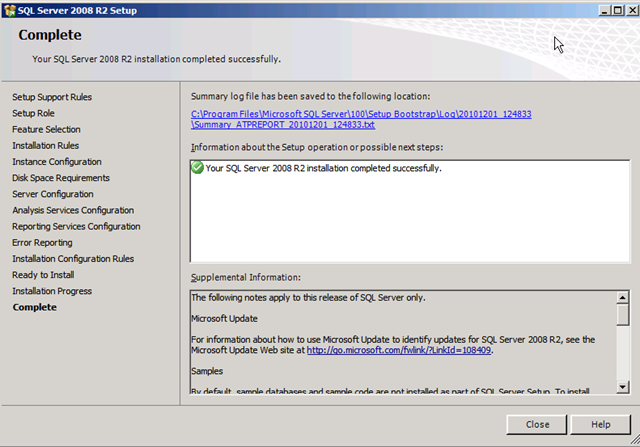Select the Reporting Services Configuration step
Image resolution: width=640 pixels, height=447 pixels.
76,226
